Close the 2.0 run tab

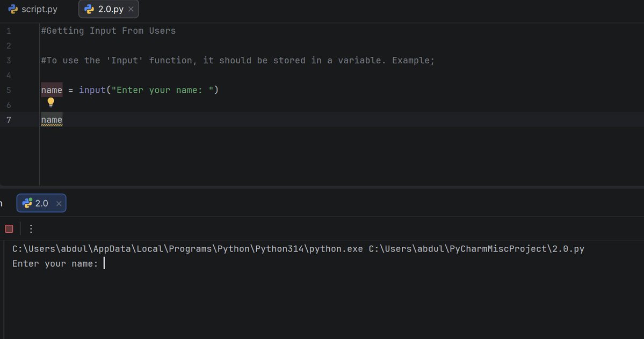click(59, 203)
